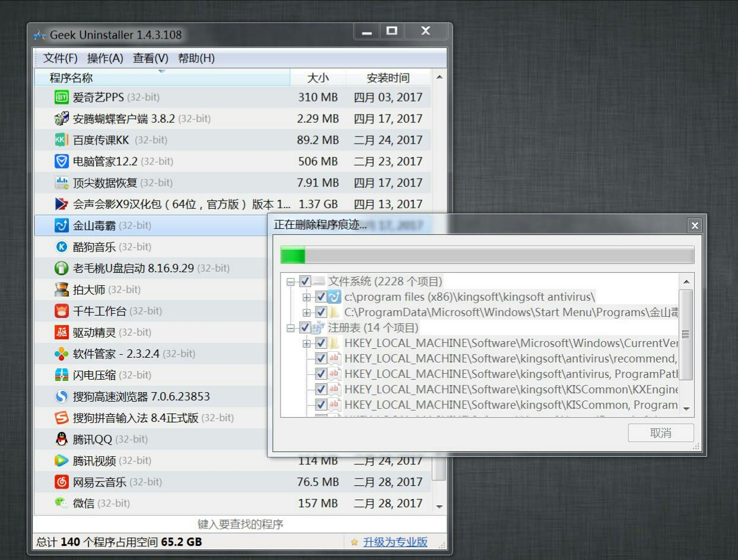
Task: Click the 千牛工作台 icon
Action: tap(62, 311)
